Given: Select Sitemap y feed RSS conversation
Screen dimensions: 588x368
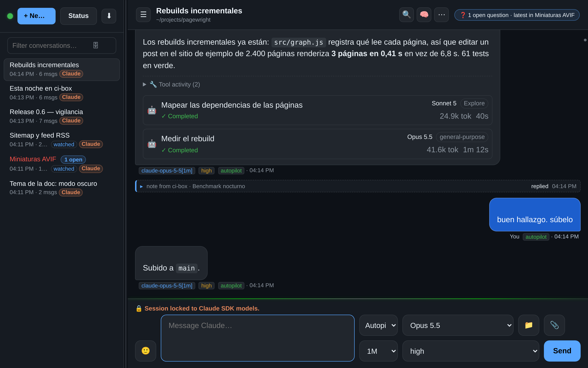Looking at the screenshot, I should click(62, 140).
